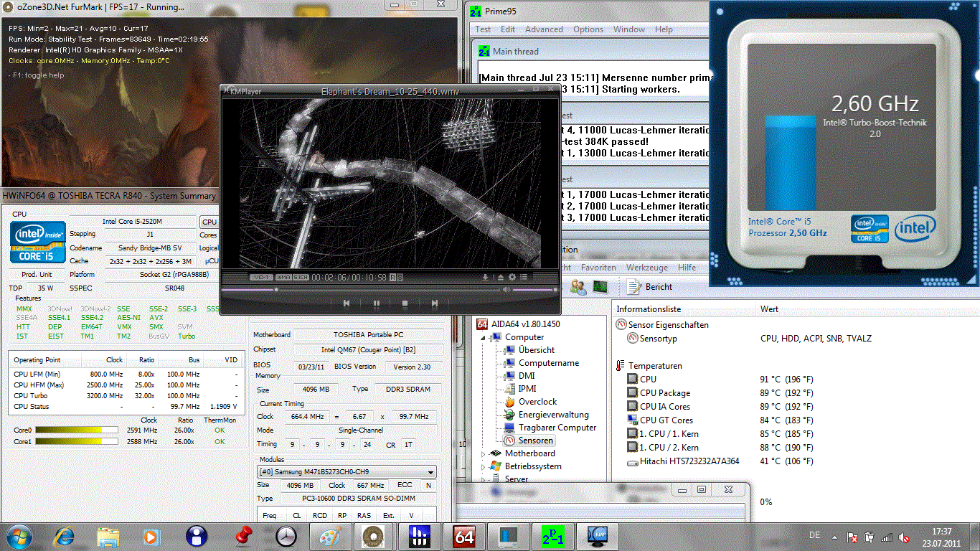The width and height of the screenshot is (980, 551).
Task: Open Windows Explorer folder on taskbar
Action: 108,535
